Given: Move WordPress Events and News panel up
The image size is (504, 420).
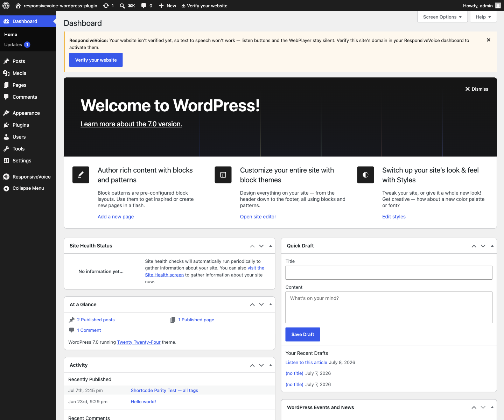Looking at the screenshot, I should click(474, 407).
